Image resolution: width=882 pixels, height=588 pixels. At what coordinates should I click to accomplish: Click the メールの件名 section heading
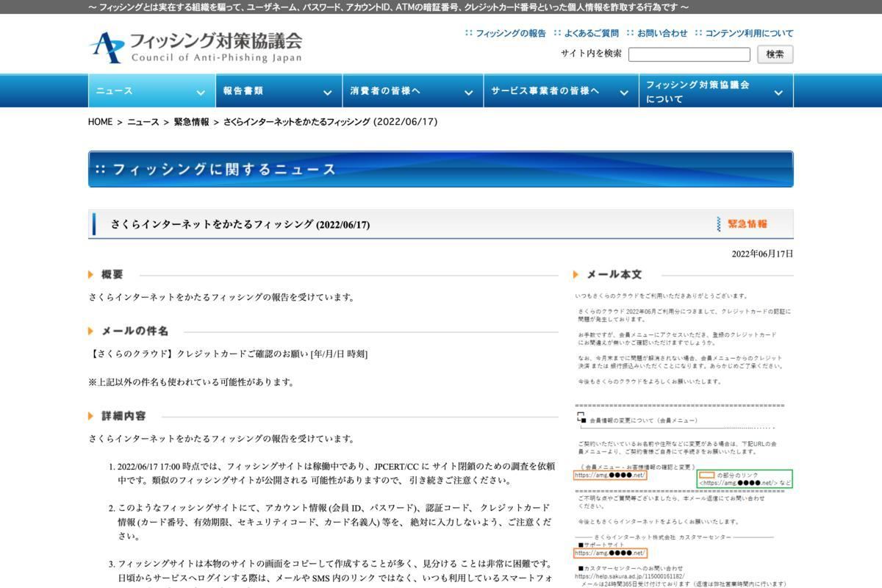click(x=135, y=331)
